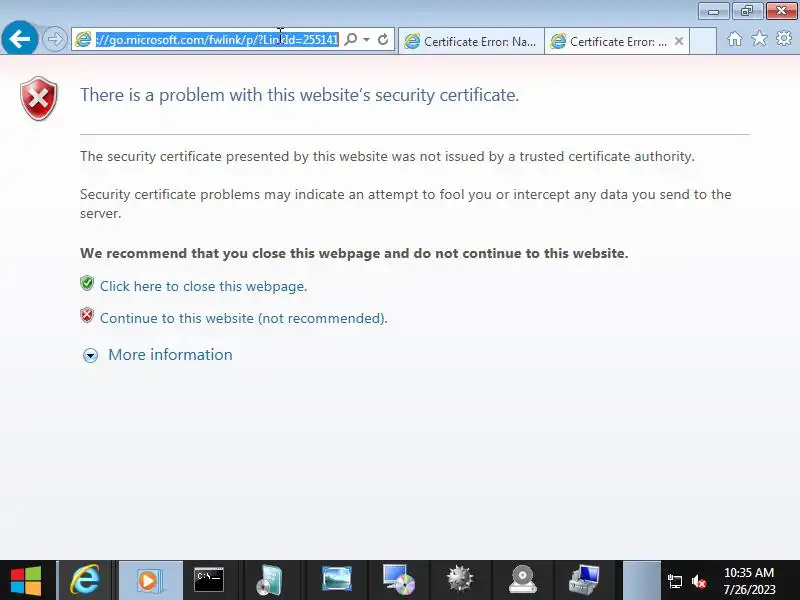
Task: Open the webcam device taskbar icon
Action: tap(522, 581)
